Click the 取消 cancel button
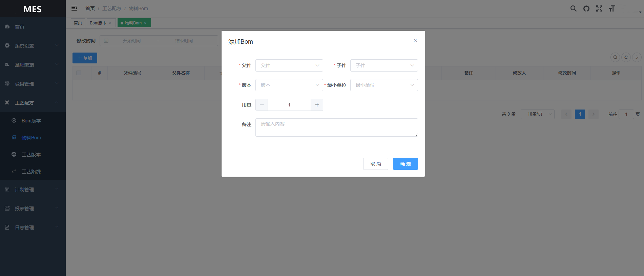 pyautogui.click(x=376, y=164)
